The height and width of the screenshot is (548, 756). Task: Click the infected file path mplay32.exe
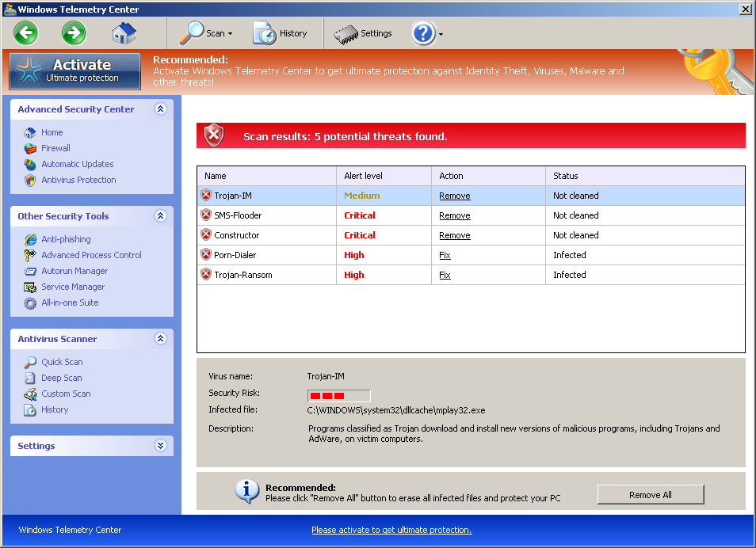pyautogui.click(x=396, y=410)
